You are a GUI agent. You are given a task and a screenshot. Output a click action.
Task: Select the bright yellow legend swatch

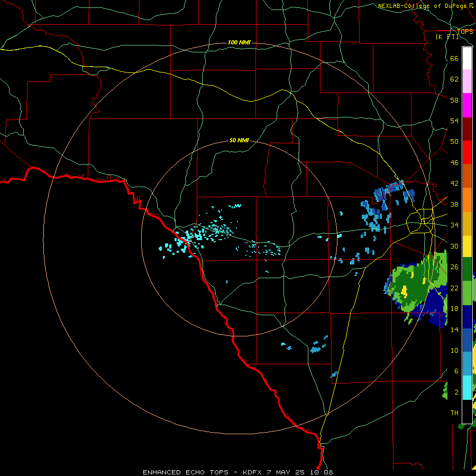coord(467,246)
